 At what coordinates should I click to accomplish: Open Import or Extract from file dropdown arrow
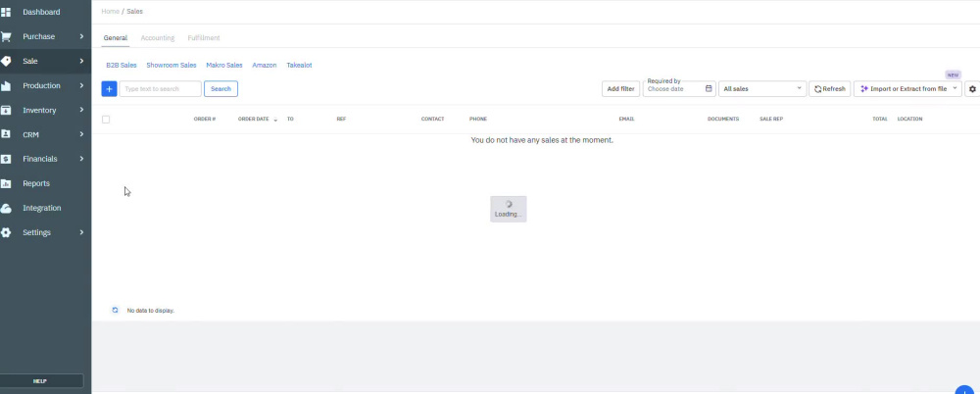click(x=955, y=89)
